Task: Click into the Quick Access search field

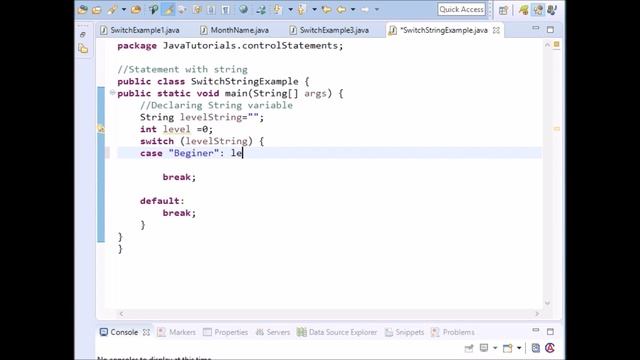Action: 462,9
